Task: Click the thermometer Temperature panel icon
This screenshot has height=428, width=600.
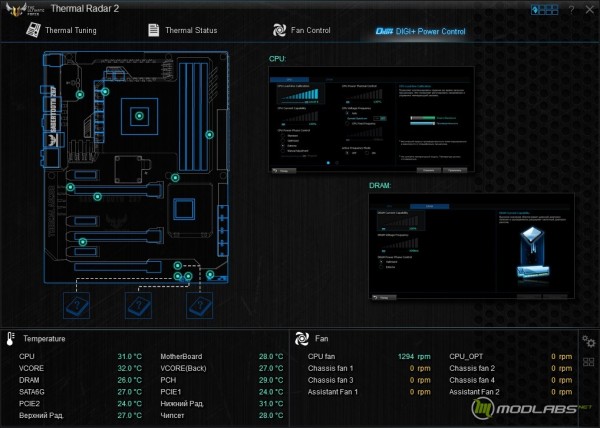Action: click(x=11, y=340)
